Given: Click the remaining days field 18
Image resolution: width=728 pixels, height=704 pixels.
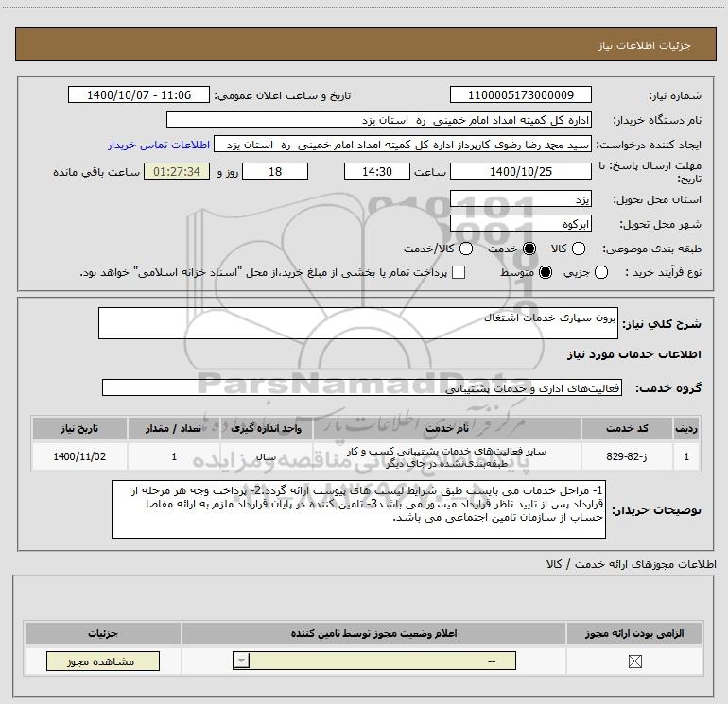Looking at the screenshot, I should tap(275, 172).
